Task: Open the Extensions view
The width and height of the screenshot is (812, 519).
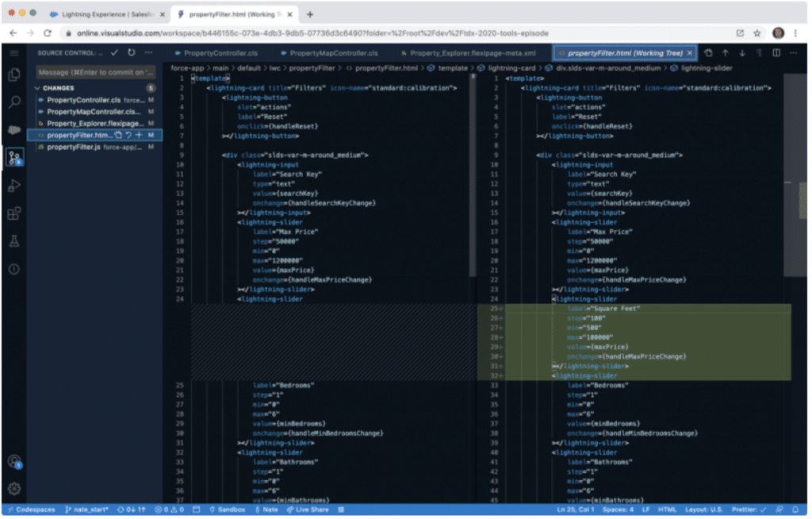Action: pyautogui.click(x=14, y=213)
